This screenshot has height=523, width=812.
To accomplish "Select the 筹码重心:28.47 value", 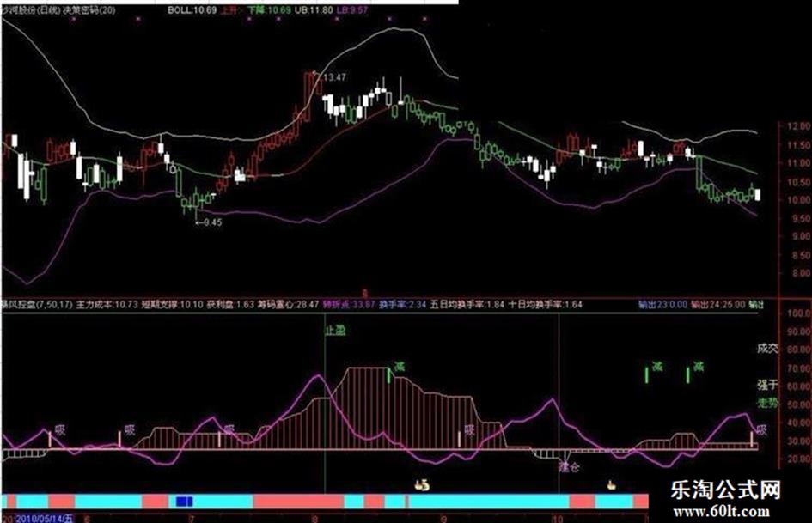I will pos(289,305).
